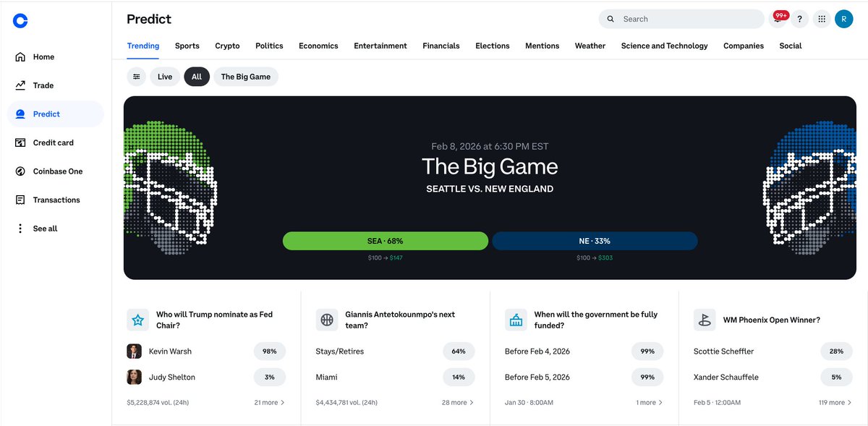Switch to the Elections tab
The width and height of the screenshot is (868, 426).
tap(493, 46)
